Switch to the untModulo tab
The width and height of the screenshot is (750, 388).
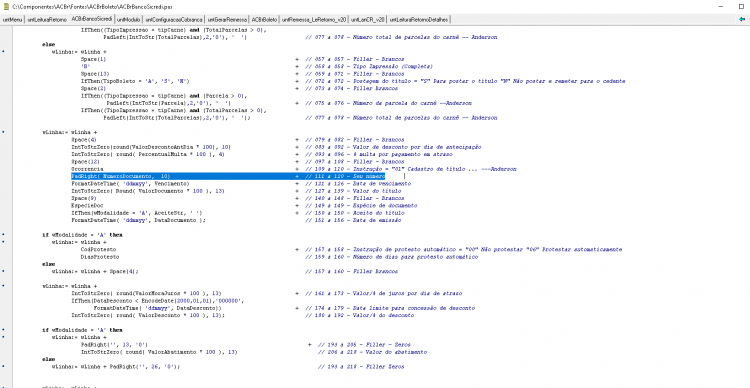coord(128,20)
